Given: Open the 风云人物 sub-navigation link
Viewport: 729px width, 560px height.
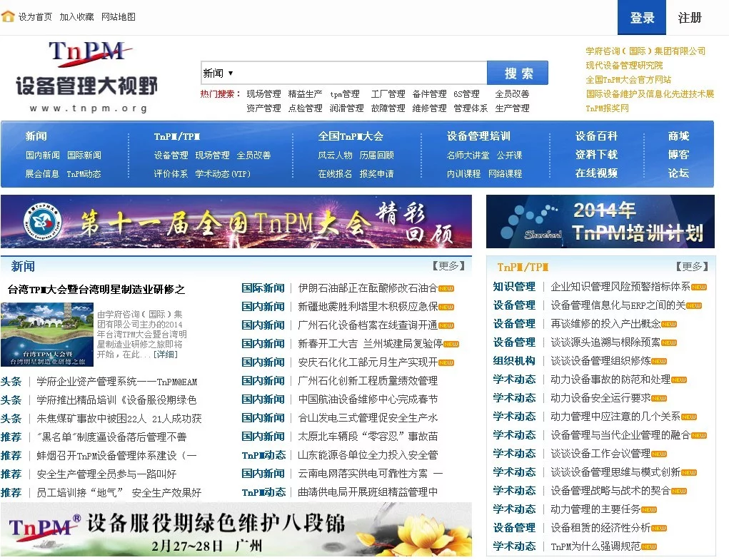Looking at the screenshot, I should pyautogui.click(x=335, y=155).
